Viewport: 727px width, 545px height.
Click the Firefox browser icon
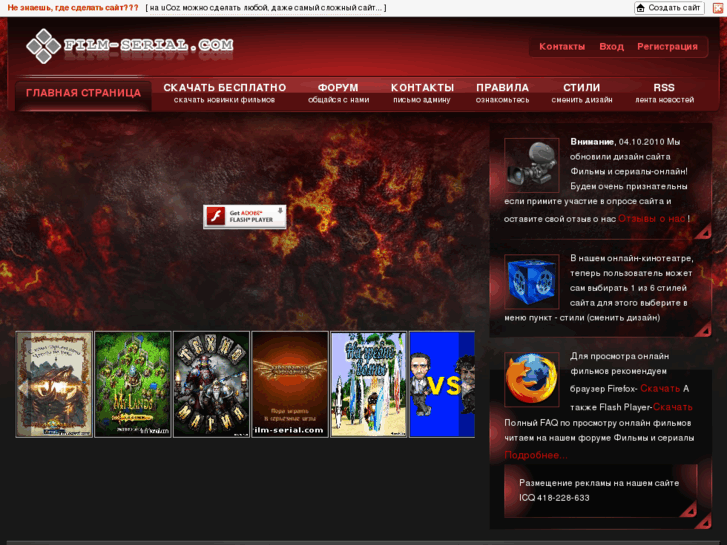pos(531,379)
